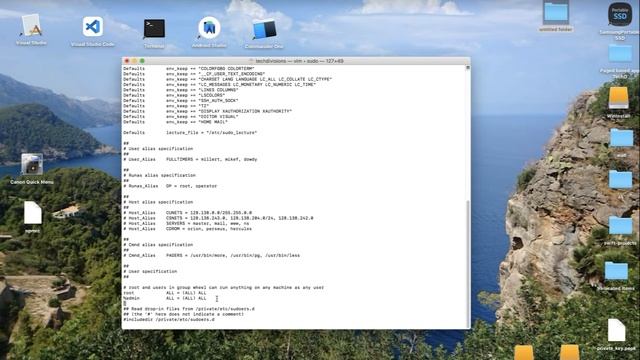This screenshot has height=360, width=640.
Task: Click the 'Defaults lecture_file' line
Action: click(x=190, y=133)
